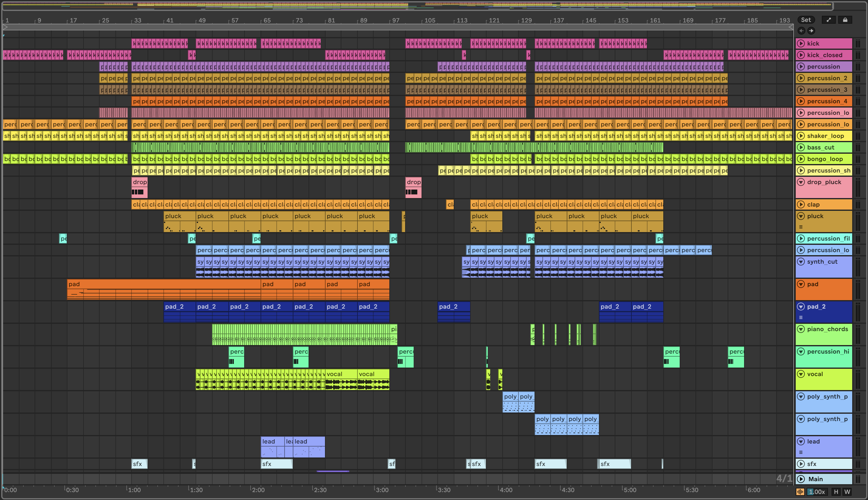The width and height of the screenshot is (868, 500).
Task: Click the 1.00x zoom factor field
Action: (817, 492)
